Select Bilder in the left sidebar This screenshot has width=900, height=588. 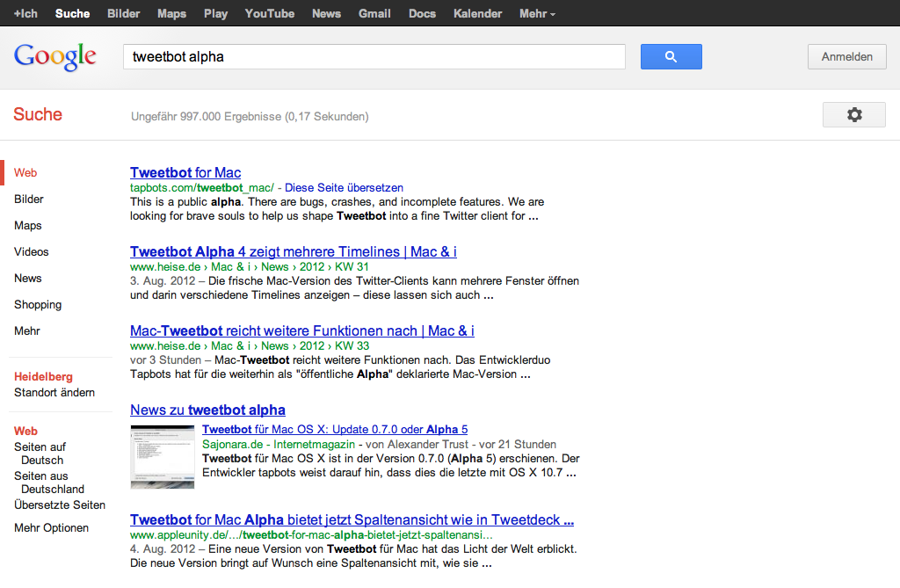click(x=29, y=200)
